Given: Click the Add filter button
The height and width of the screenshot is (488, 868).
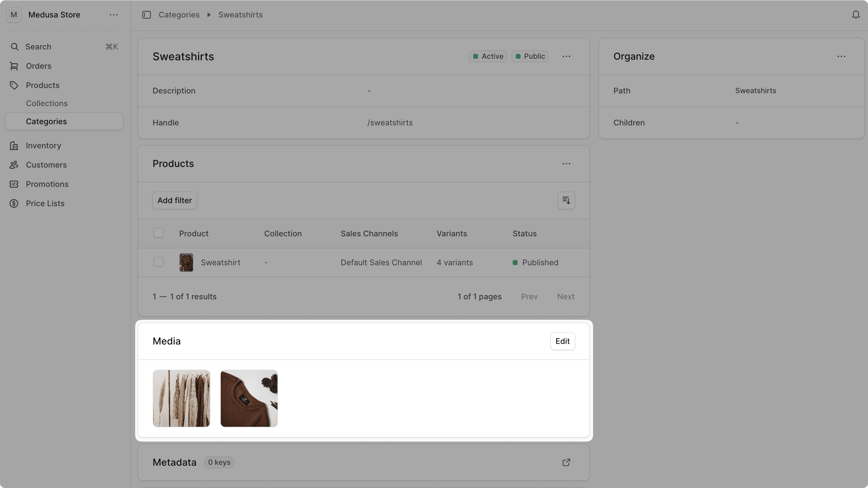Looking at the screenshot, I should pyautogui.click(x=175, y=200).
